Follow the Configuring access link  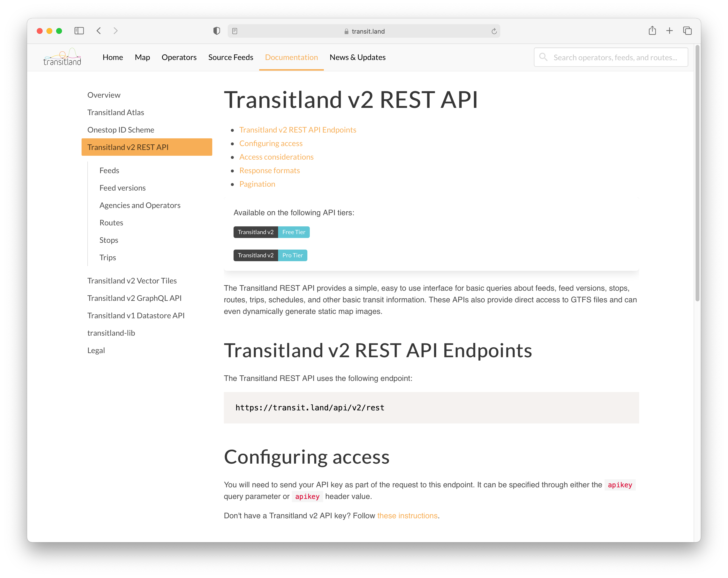(271, 143)
